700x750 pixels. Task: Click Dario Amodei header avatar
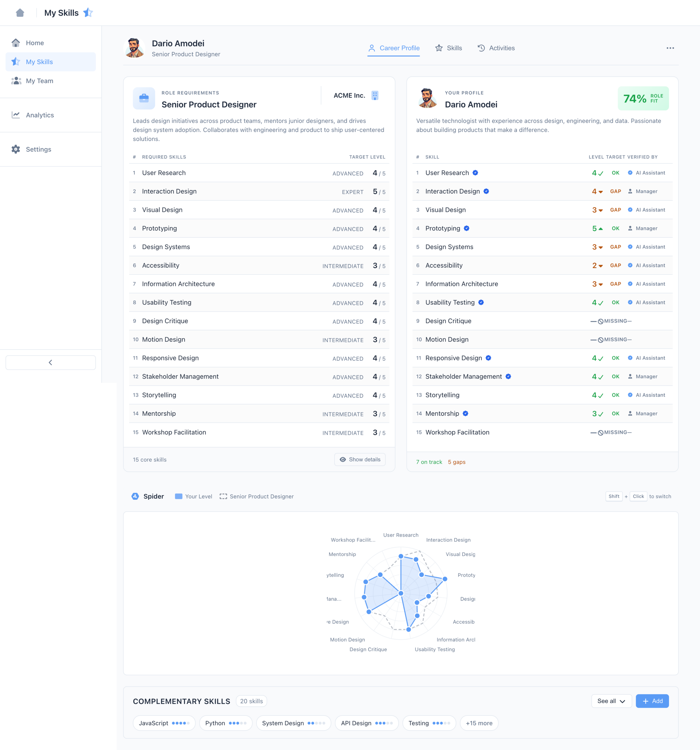point(134,48)
